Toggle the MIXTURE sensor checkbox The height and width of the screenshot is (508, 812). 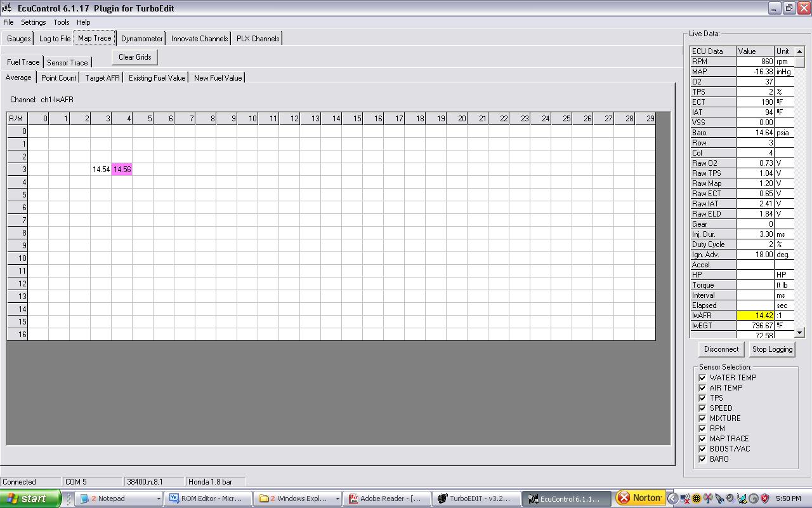pyautogui.click(x=702, y=418)
